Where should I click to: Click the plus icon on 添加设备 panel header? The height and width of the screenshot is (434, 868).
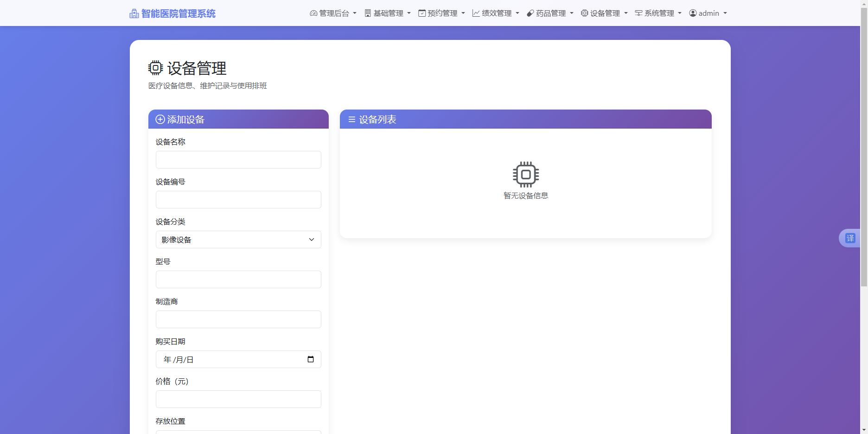point(160,119)
